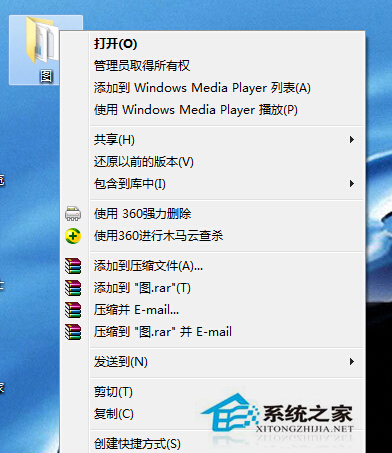Expand the 共享(H) submenu arrow
Screen dimensions: 392x453
pos(351,140)
